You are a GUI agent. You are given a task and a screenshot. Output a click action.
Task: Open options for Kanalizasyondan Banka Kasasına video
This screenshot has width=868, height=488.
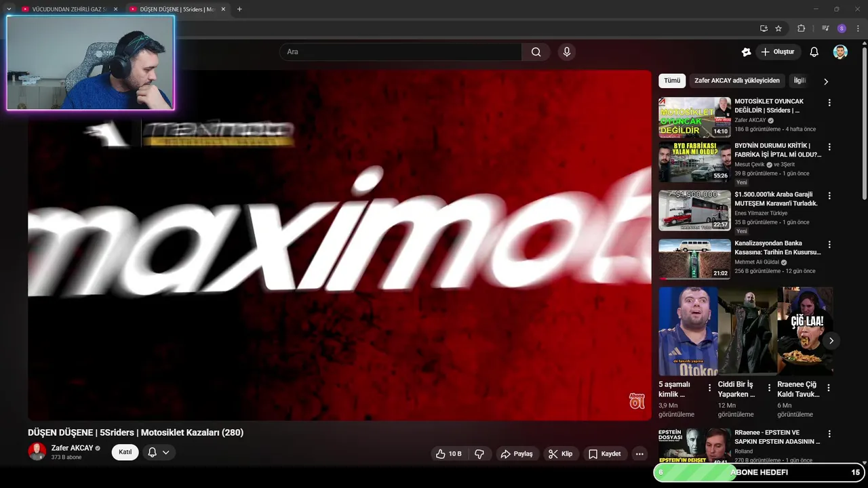tap(829, 245)
